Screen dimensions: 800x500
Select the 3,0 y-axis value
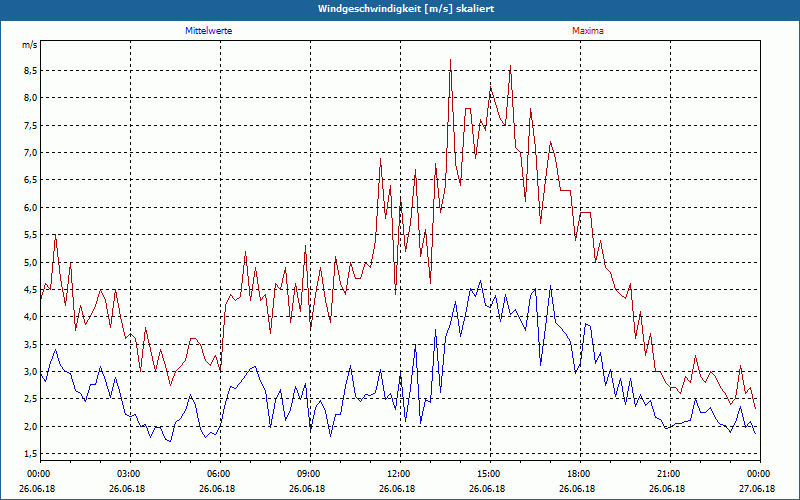(30, 371)
